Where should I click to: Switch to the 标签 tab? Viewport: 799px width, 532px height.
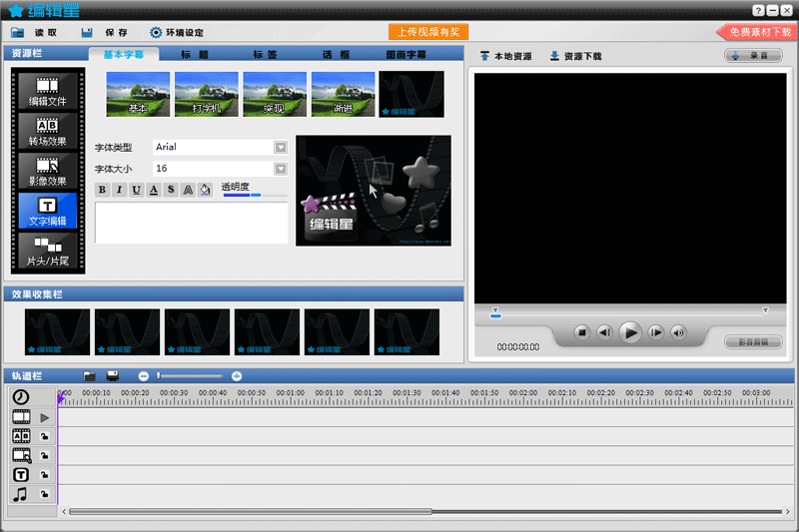coord(265,55)
